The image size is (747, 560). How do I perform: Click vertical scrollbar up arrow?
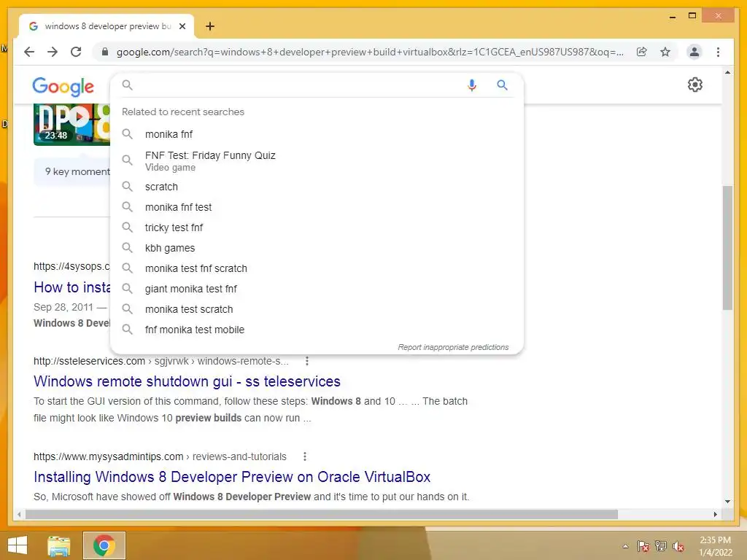(x=727, y=72)
